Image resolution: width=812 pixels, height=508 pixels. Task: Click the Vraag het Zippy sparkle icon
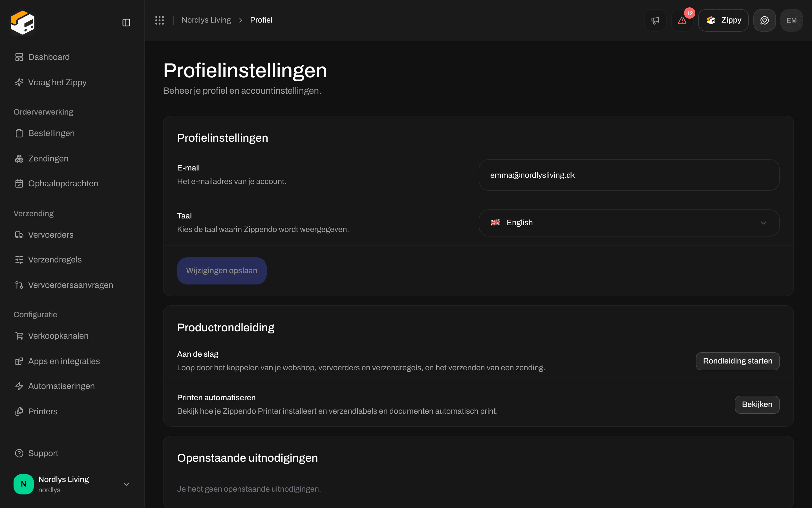point(19,82)
